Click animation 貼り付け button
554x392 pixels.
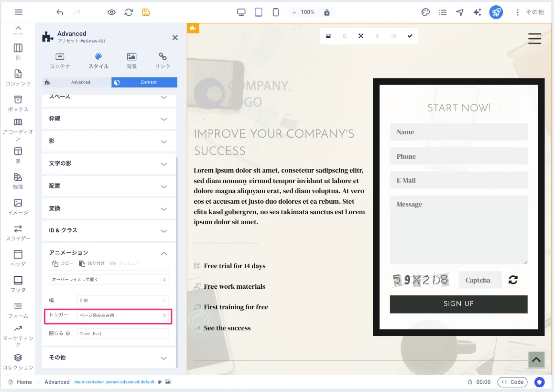[x=92, y=263]
